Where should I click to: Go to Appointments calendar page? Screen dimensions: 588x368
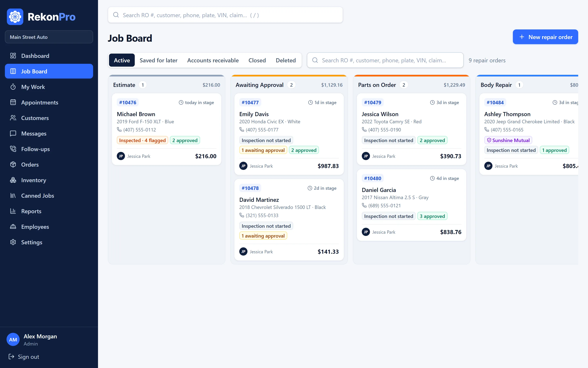pyautogui.click(x=49, y=102)
